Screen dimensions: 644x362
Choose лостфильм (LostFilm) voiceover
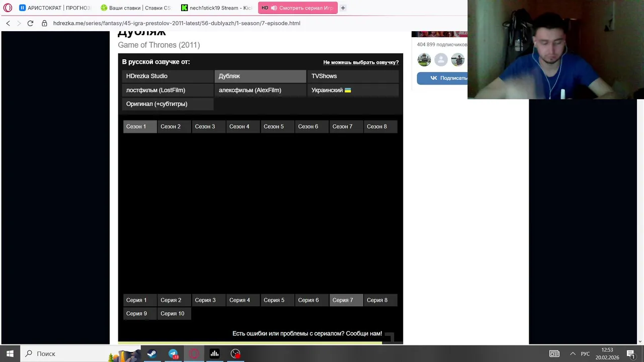tap(168, 90)
